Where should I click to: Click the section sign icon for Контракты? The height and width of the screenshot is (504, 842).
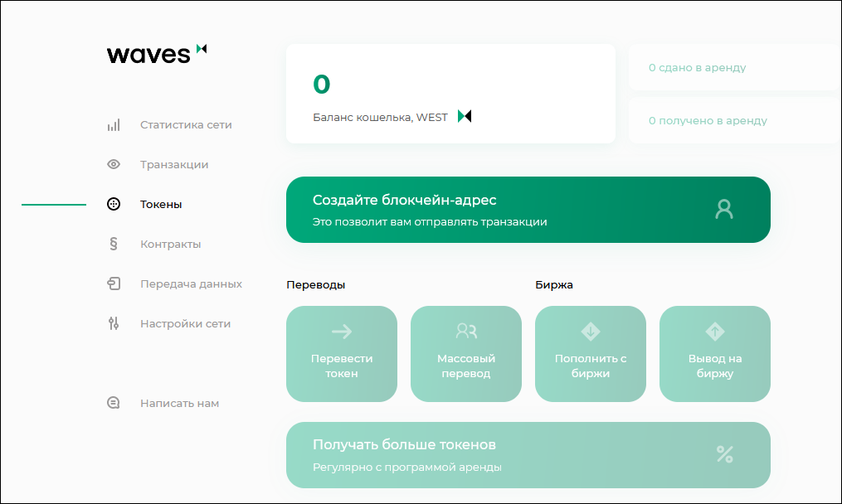pos(114,244)
